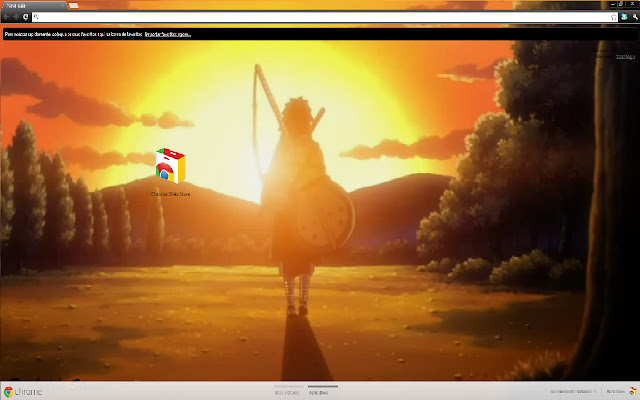Minimize the browser window
This screenshot has height=400, width=640.
point(613,4)
